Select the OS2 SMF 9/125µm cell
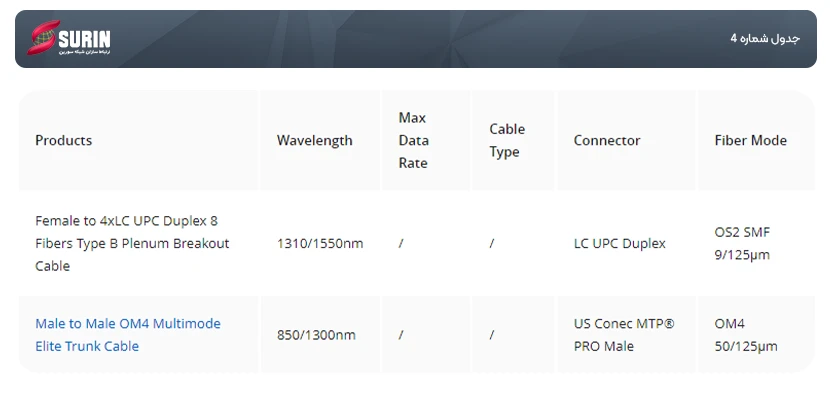Viewport: 830px width, 400px height. click(x=742, y=243)
